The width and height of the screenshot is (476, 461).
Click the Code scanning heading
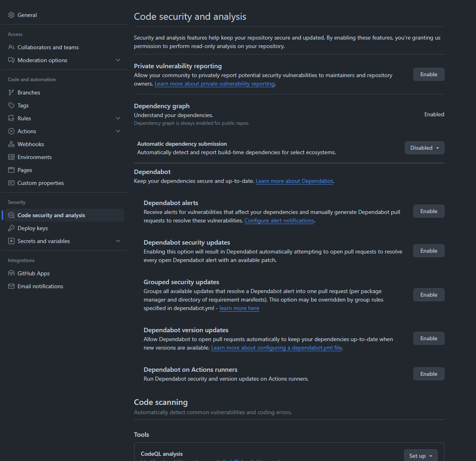coord(161,402)
